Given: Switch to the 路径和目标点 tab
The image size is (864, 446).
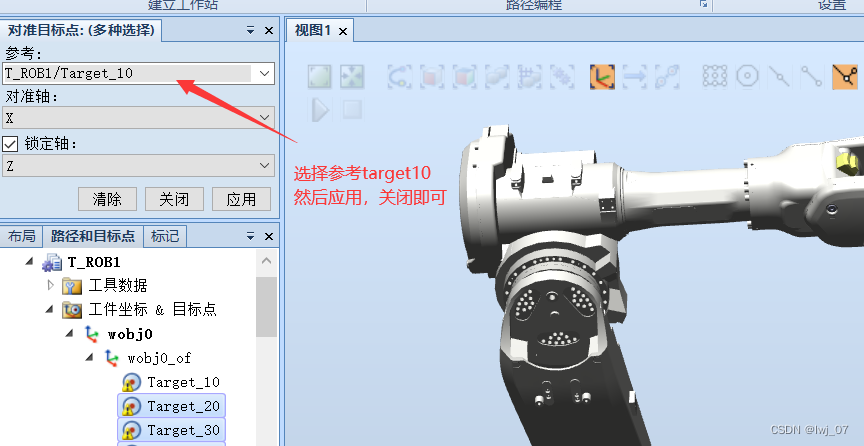Looking at the screenshot, I should click(x=93, y=237).
